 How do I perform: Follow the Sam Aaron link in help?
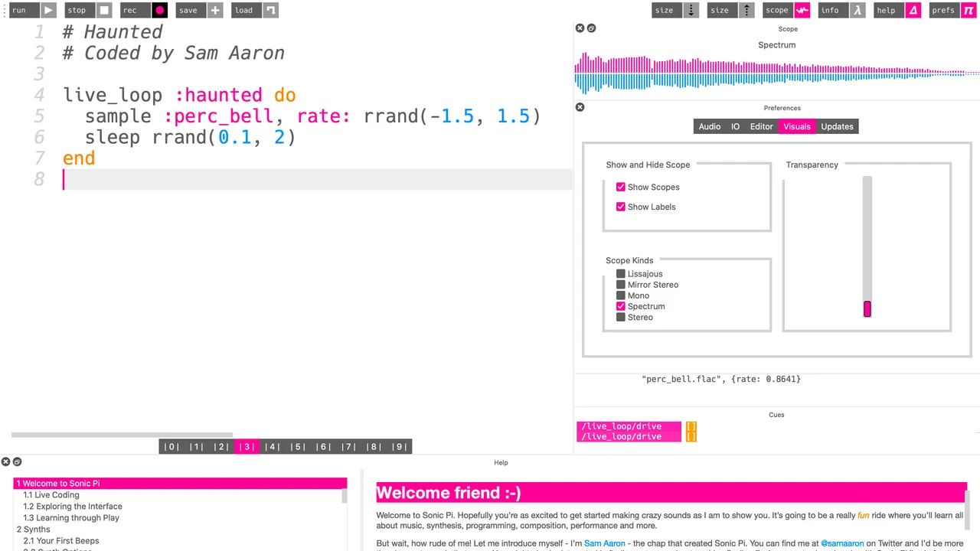605,543
